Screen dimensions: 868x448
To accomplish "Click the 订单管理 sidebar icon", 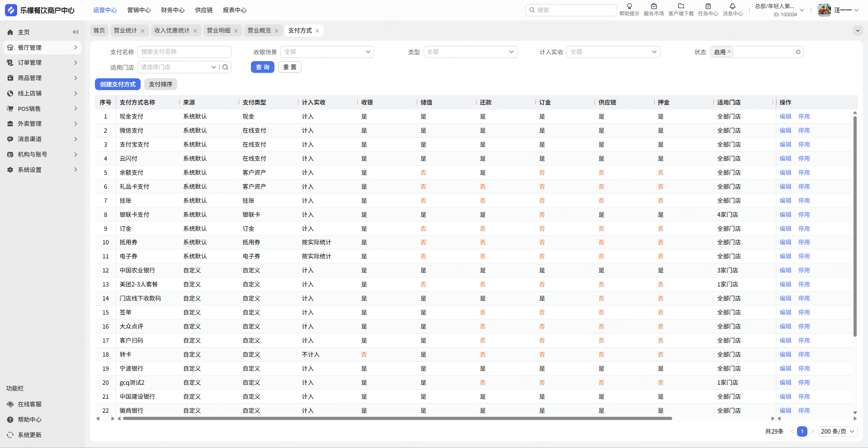I will [x=10, y=62].
